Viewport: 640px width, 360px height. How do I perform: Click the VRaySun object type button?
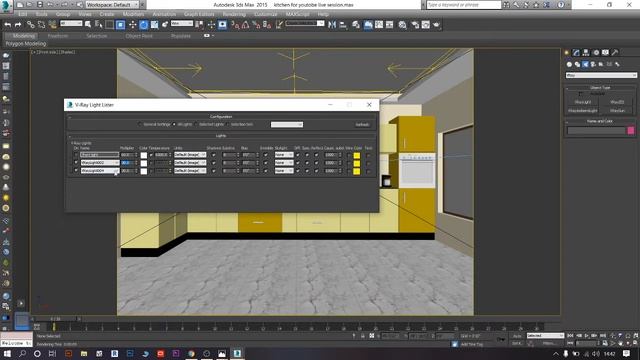(618, 111)
